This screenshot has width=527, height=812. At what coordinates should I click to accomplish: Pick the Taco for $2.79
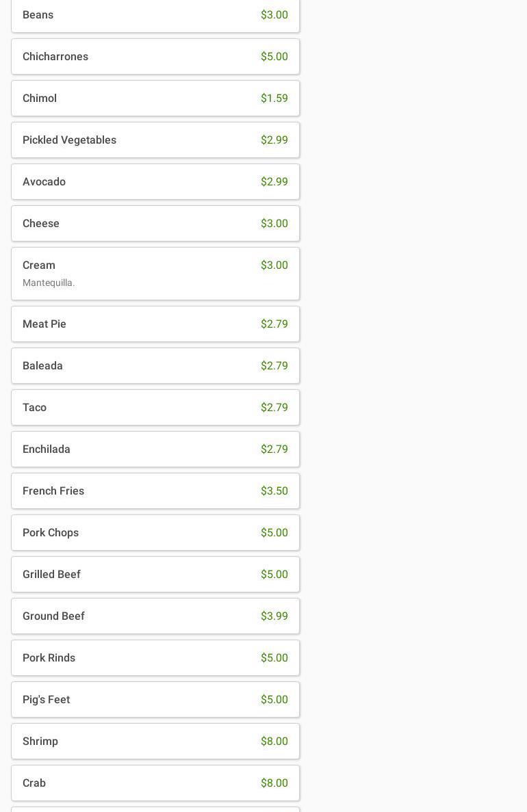click(x=155, y=408)
